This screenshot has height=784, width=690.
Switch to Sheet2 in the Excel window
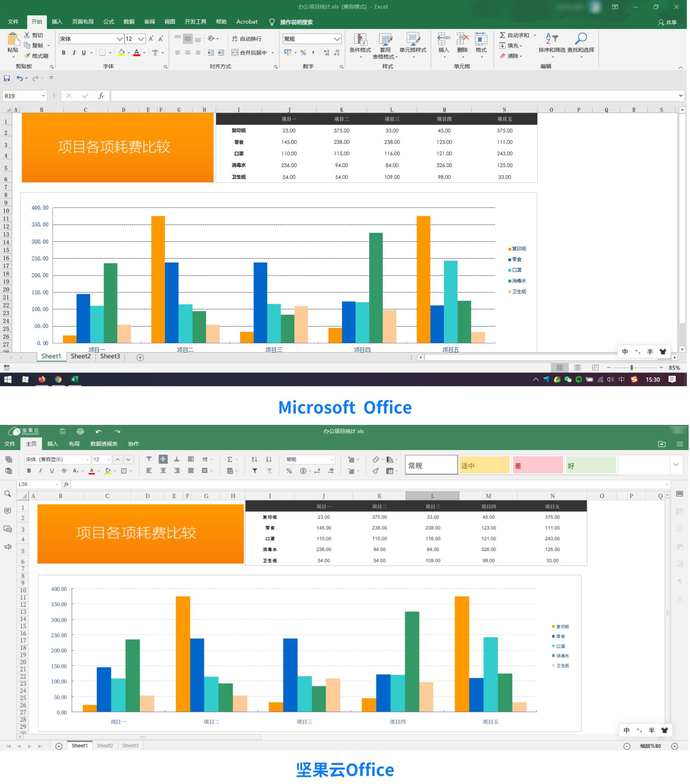[80, 356]
